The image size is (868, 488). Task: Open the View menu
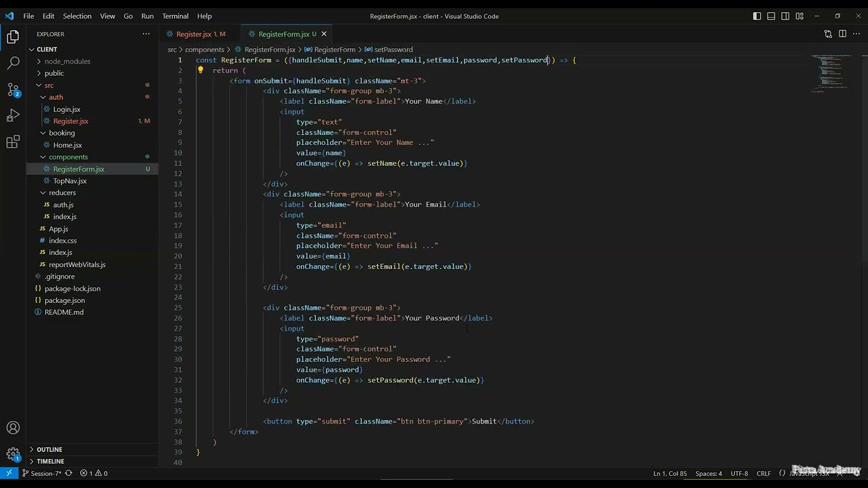coord(107,16)
